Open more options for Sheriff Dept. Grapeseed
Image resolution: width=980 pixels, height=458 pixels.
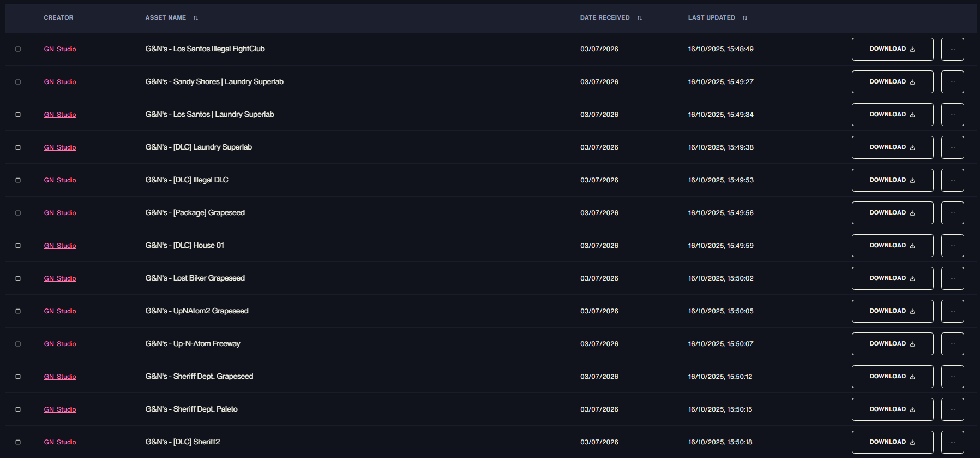pyautogui.click(x=953, y=377)
